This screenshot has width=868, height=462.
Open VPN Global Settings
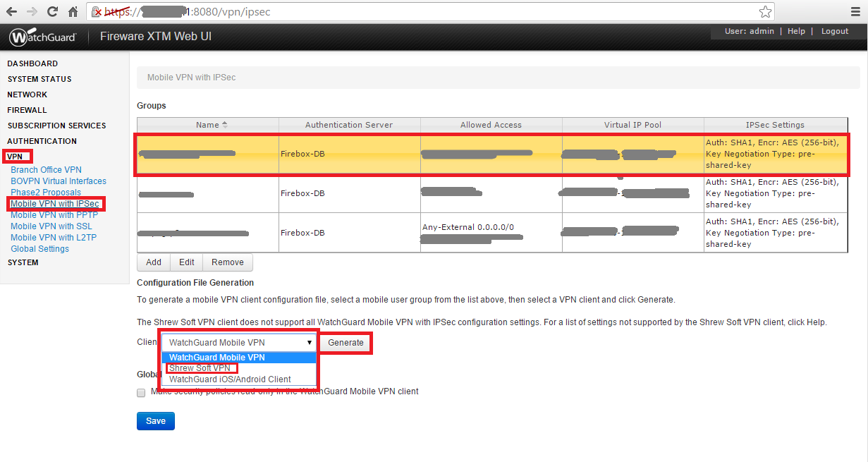[x=39, y=249]
